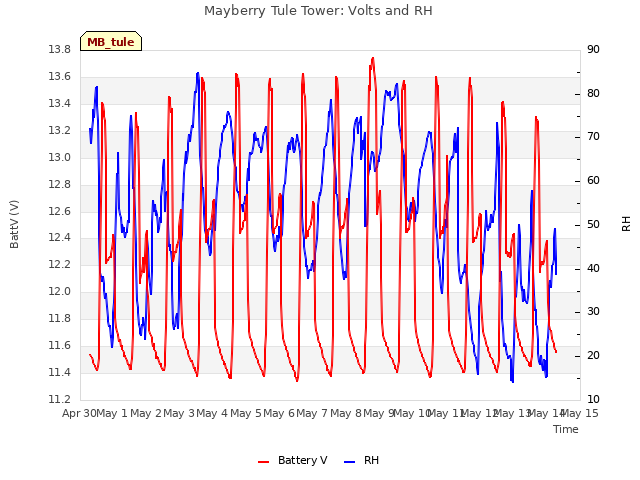Click the 12.6 left axis tick label
640x480 pixels.
(x=60, y=211)
